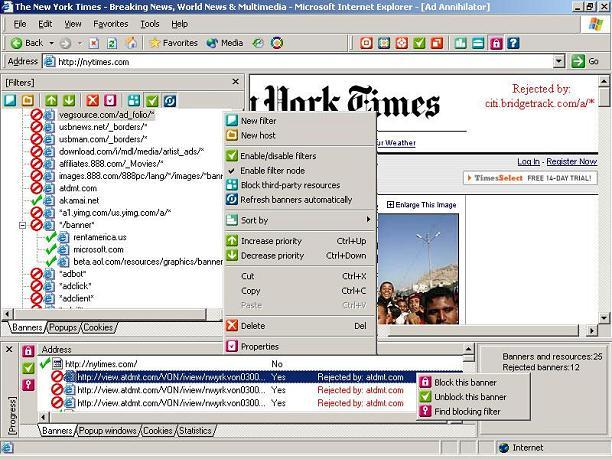Image resolution: width=612 pixels, height=459 pixels.
Task: Click the crowd photo thumbnail on page
Action: 418,269
